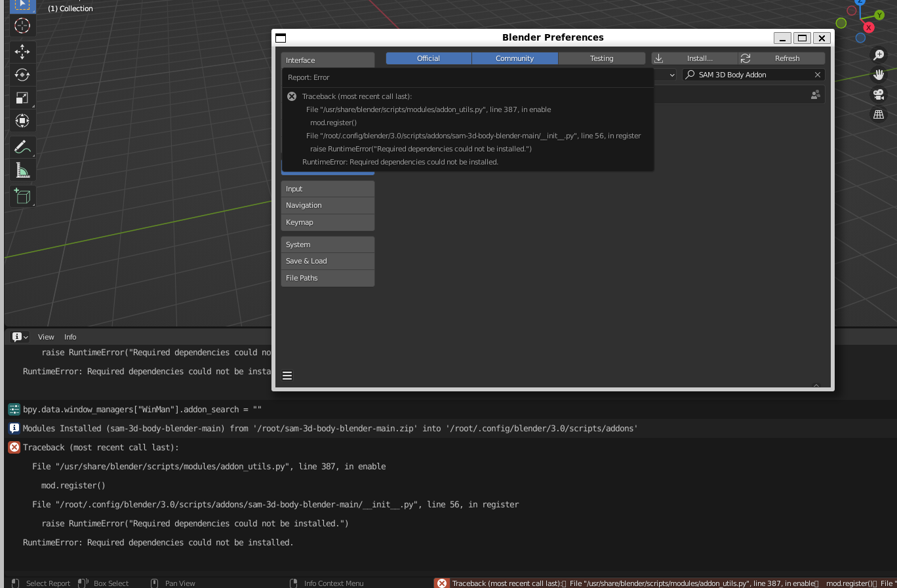
Task: Click the red error icon in status bar
Action: [x=442, y=583]
